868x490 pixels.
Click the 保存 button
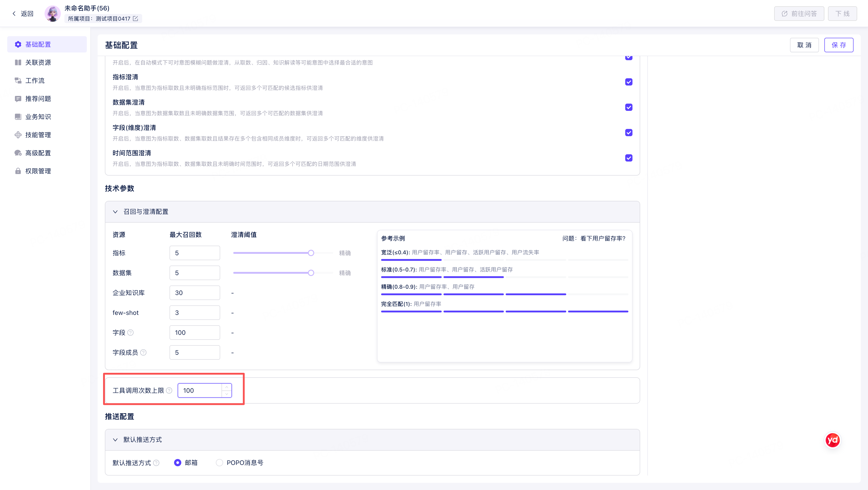[x=839, y=45]
